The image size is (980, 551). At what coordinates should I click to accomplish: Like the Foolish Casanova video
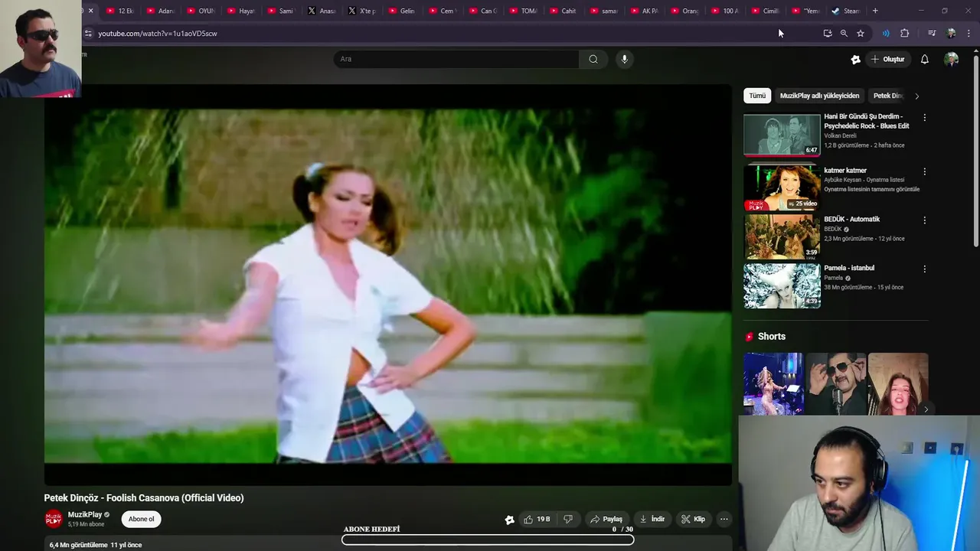click(537, 519)
